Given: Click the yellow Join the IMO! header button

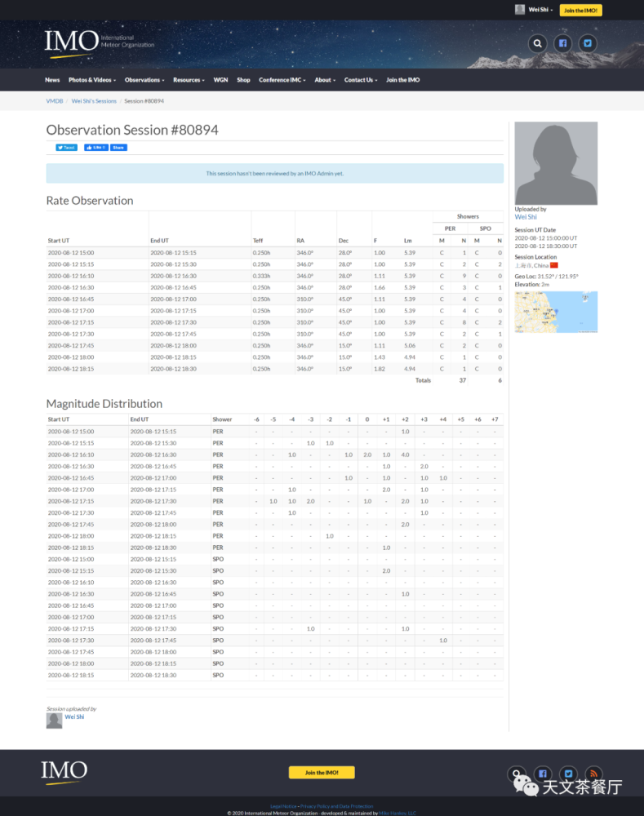Looking at the screenshot, I should (580, 10).
